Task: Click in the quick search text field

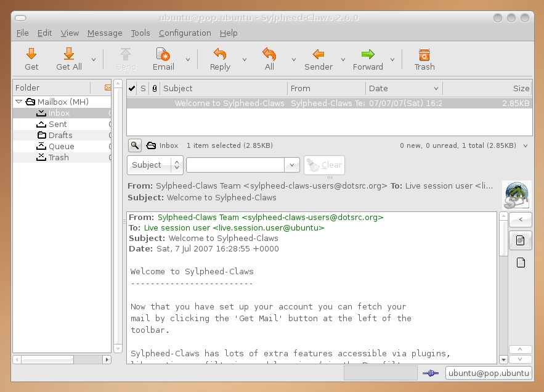Action: pos(235,165)
